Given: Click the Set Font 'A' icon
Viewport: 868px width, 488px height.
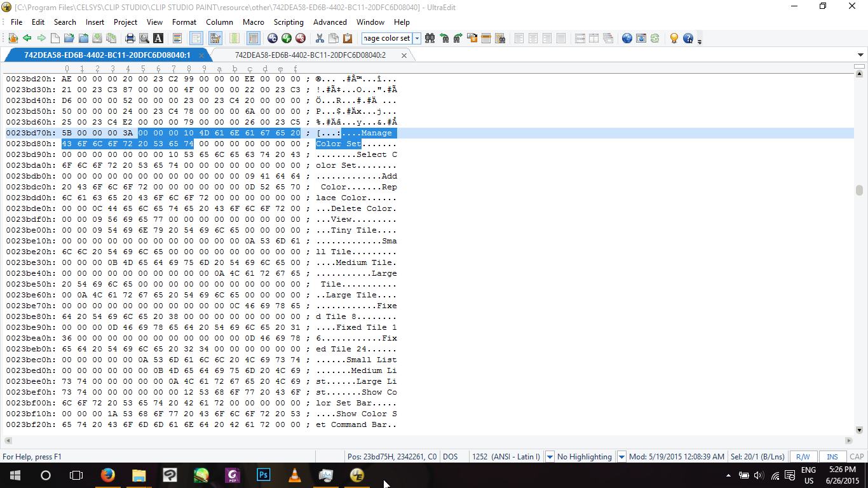Looking at the screenshot, I should [158, 38].
